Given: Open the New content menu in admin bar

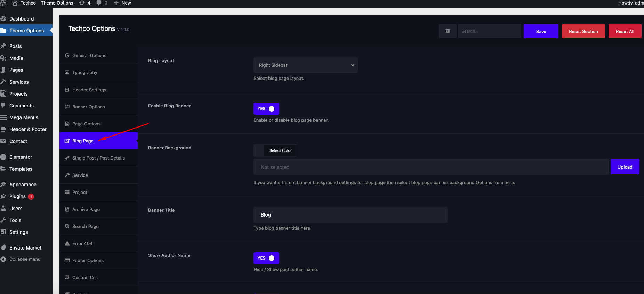Looking at the screenshot, I should pyautogui.click(x=122, y=3).
